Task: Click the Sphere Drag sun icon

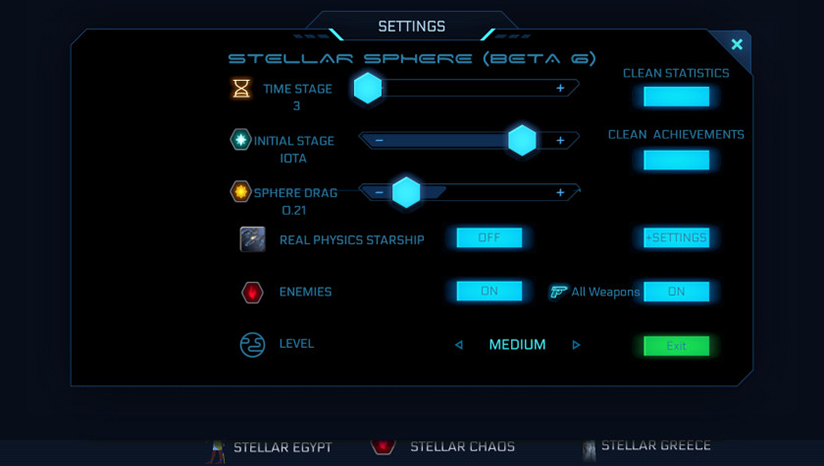Action: (241, 191)
